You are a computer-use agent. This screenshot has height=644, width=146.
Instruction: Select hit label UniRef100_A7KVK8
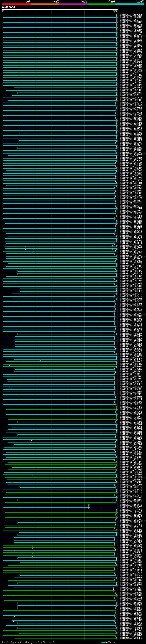[x=131, y=336]
